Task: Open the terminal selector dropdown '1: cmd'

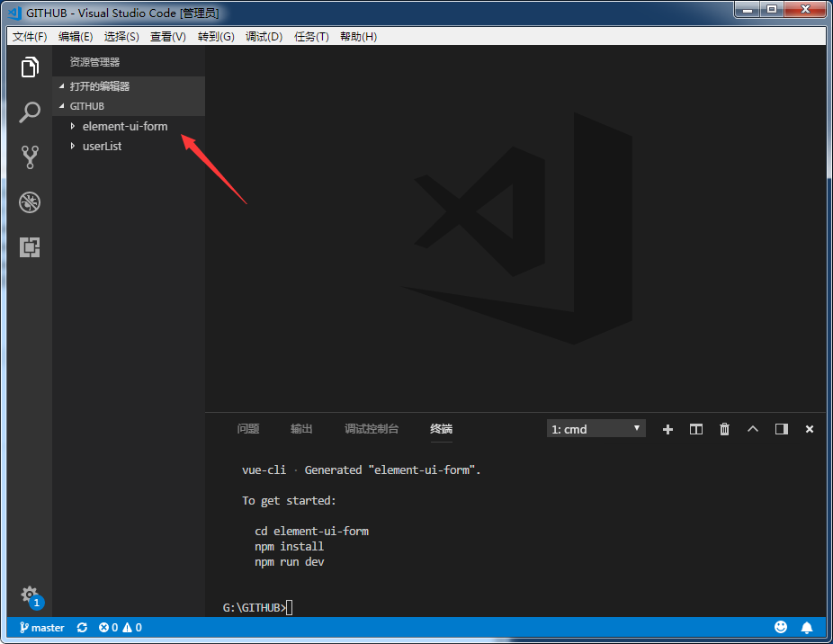Action: coord(596,429)
